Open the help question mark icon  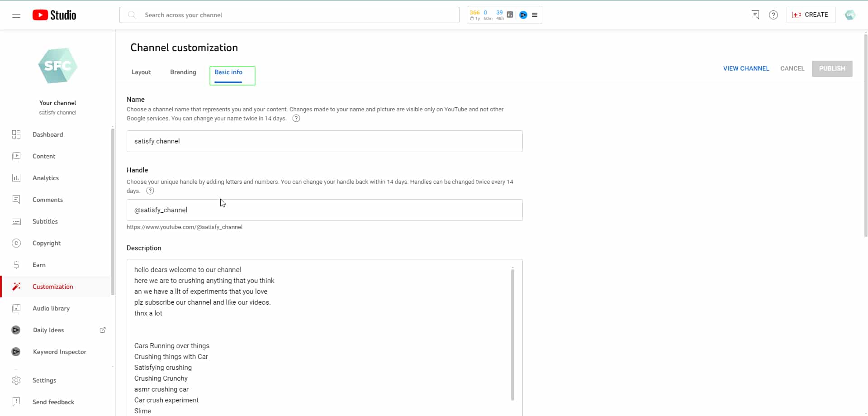773,15
